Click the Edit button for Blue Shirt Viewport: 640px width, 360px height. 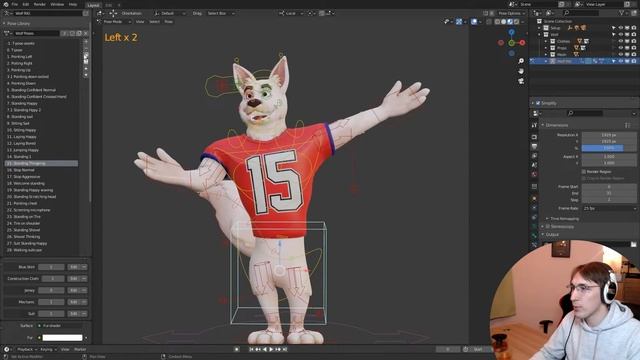click(73, 267)
